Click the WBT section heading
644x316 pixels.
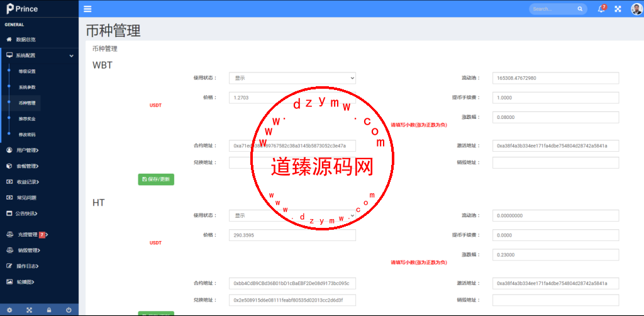[103, 65]
